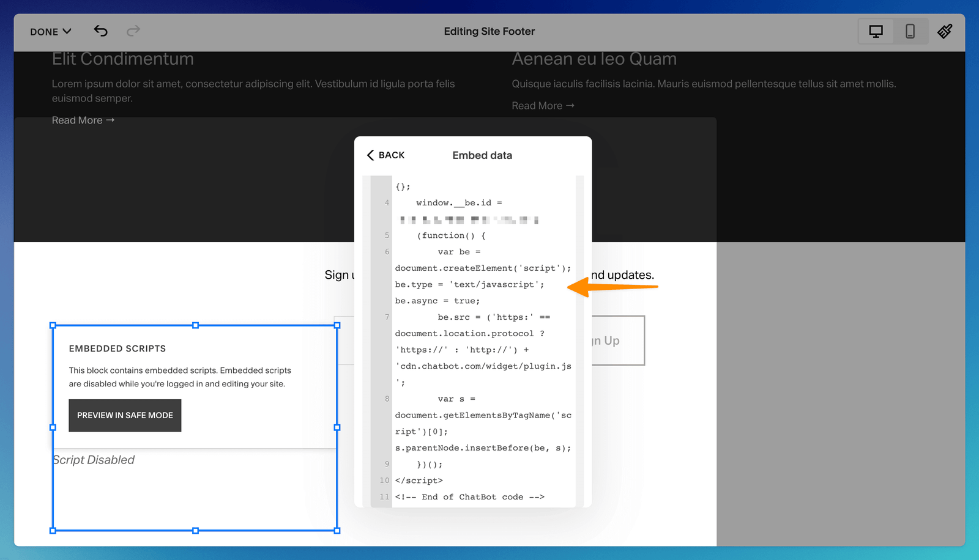
Task: Click line number 7 in code gutter
Action: (x=387, y=317)
